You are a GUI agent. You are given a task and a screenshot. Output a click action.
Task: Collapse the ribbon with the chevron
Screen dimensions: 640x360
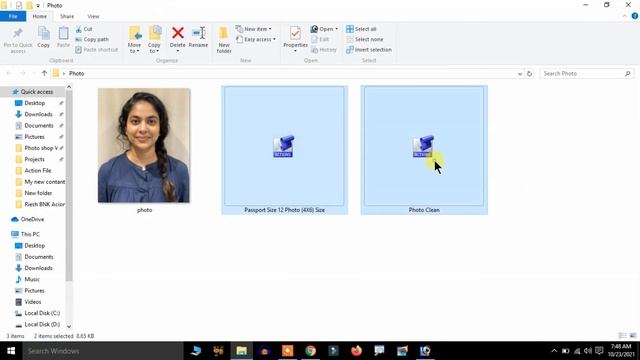(x=624, y=16)
